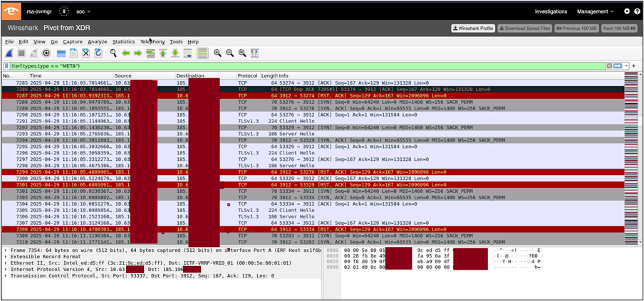Open the settings gear in top bar
Screen dimensions: 644x301
(626, 11)
